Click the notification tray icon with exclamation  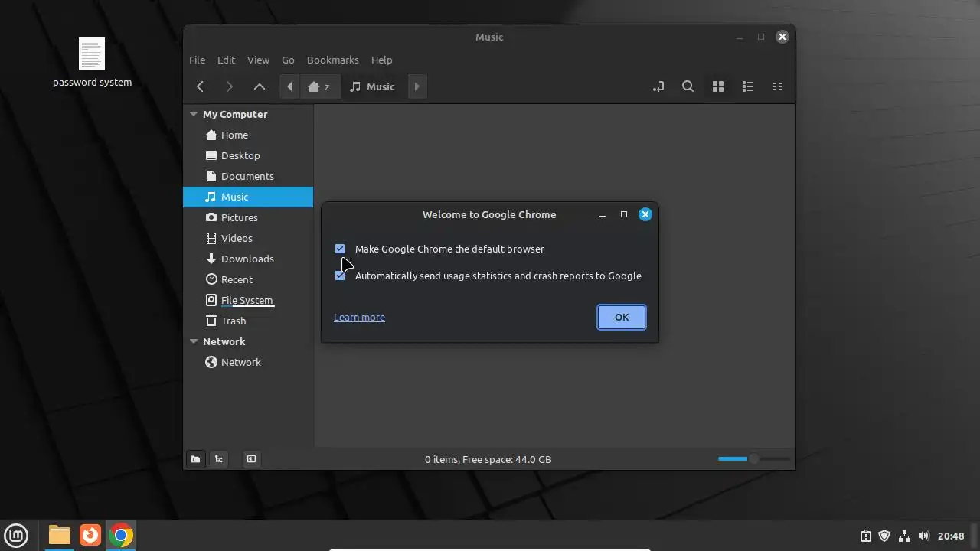(865, 536)
